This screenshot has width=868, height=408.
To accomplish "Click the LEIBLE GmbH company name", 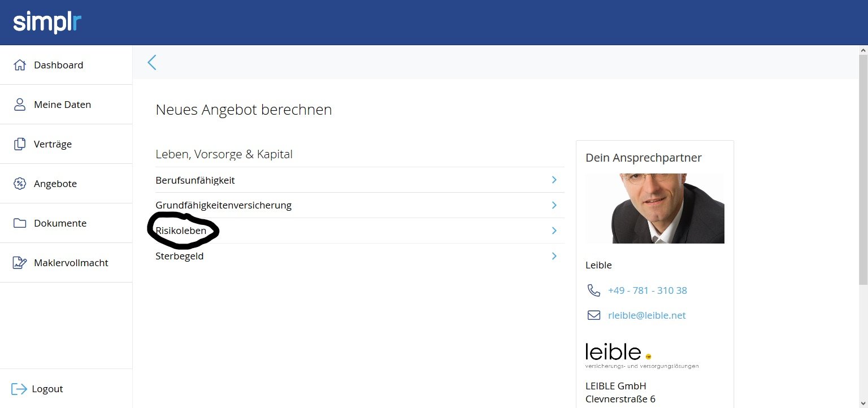I will [616, 386].
